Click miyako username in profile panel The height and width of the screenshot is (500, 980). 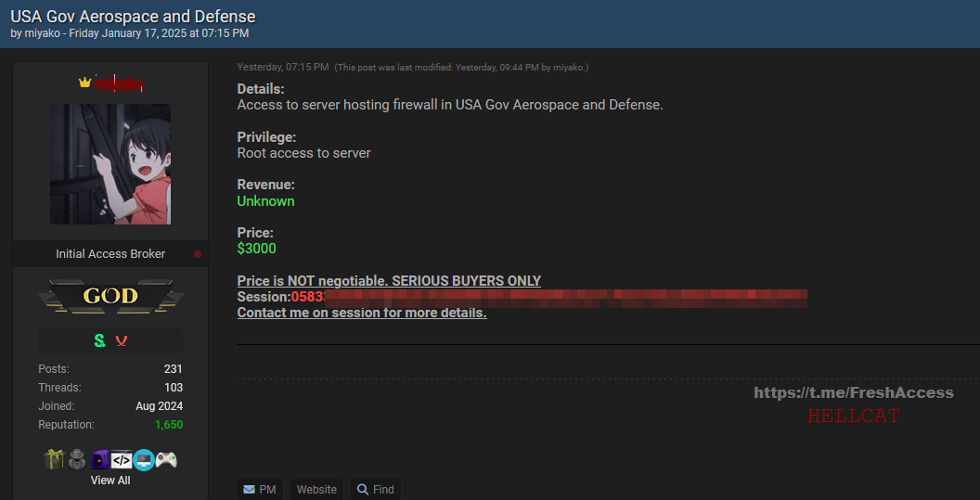pyautogui.click(x=118, y=83)
